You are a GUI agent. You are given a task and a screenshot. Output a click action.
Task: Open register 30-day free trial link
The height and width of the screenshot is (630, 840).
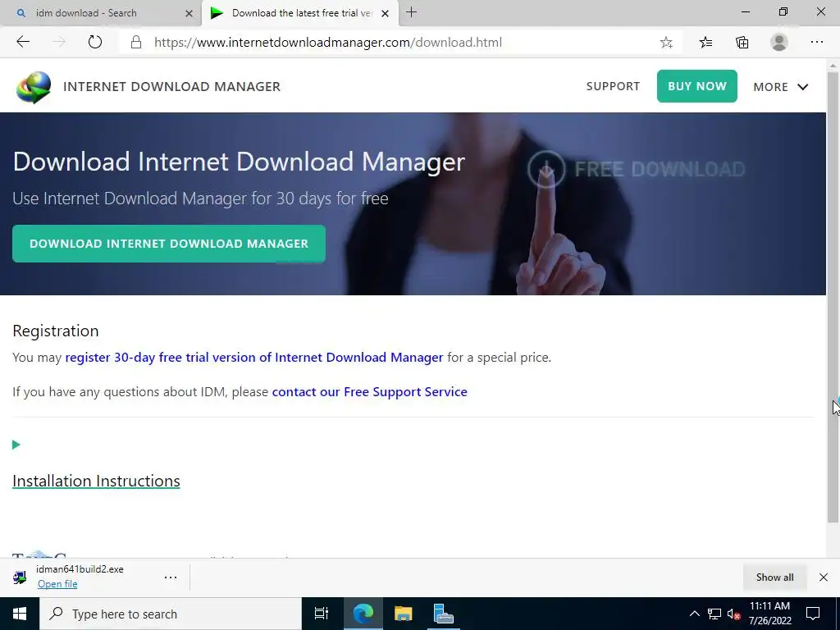pyautogui.click(x=254, y=358)
